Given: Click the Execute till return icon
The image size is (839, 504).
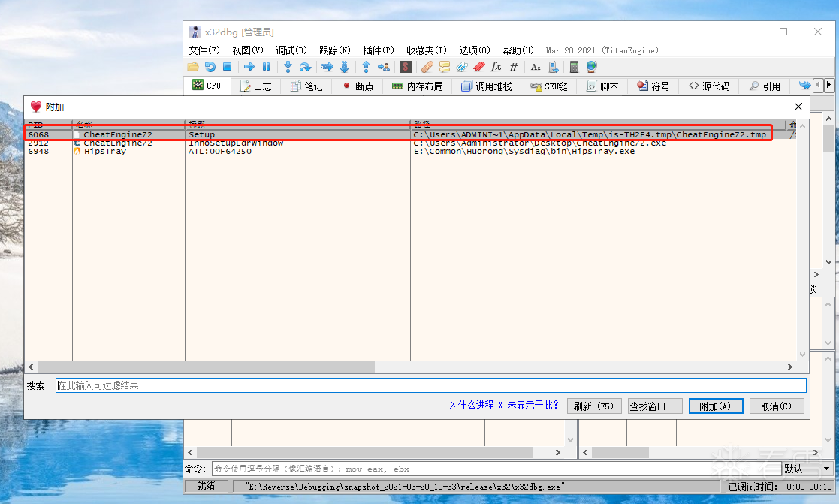Looking at the screenshot, I should [x=366, y=67].
